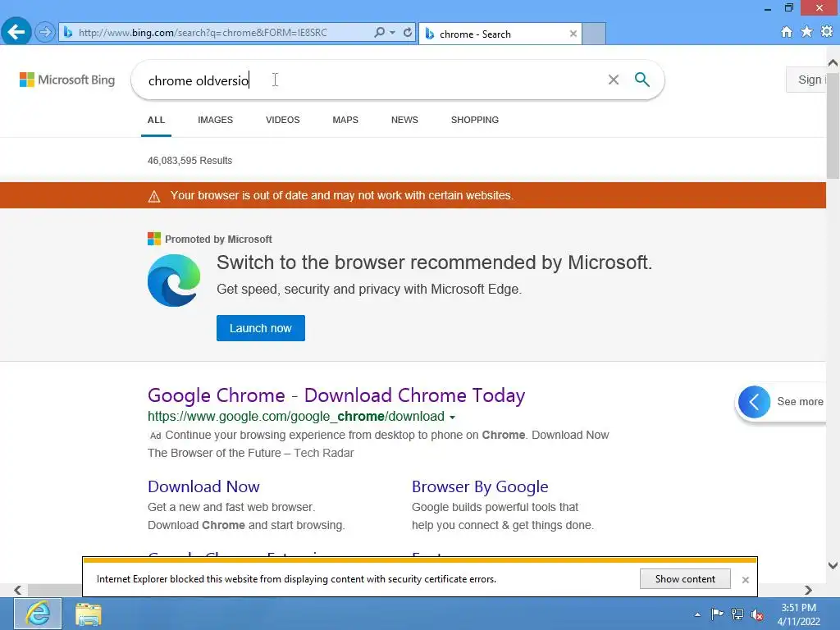Expand the 'See more' side panel arrow

point(754,402)
